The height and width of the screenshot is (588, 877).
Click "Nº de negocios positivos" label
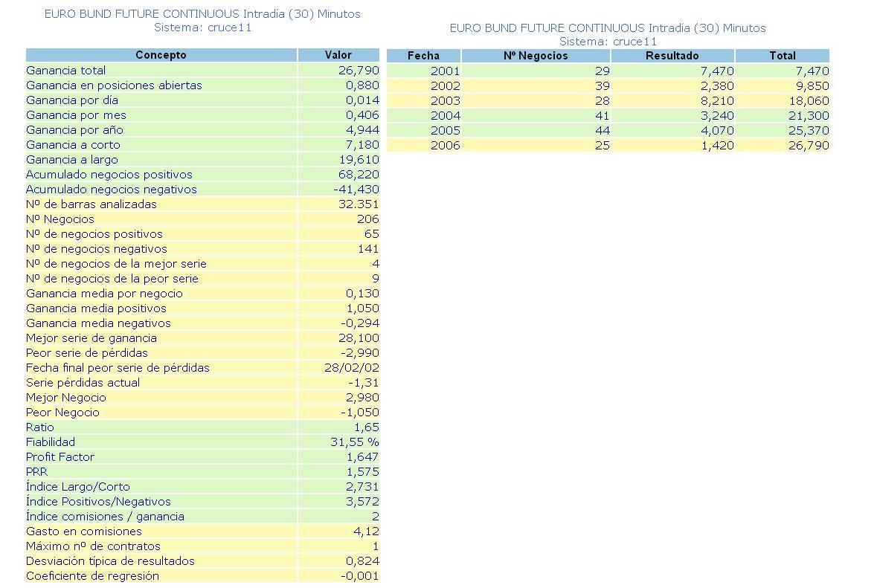pos(94,233)
